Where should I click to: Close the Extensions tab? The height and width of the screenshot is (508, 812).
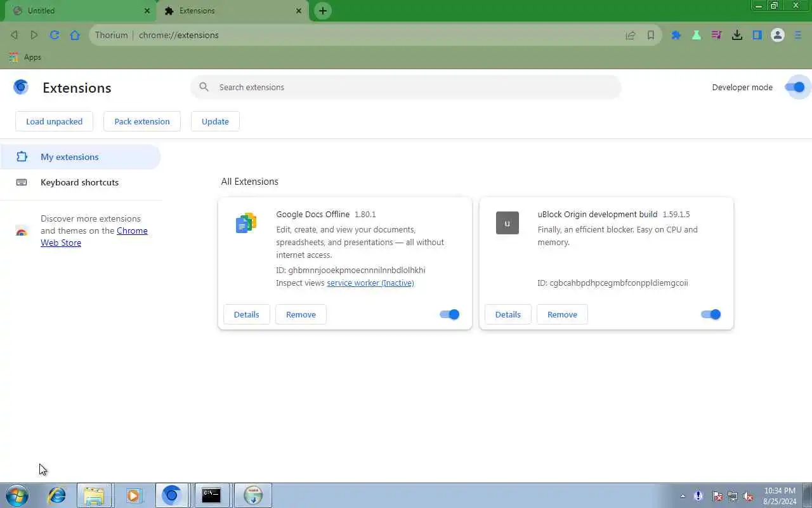(299, 11)
